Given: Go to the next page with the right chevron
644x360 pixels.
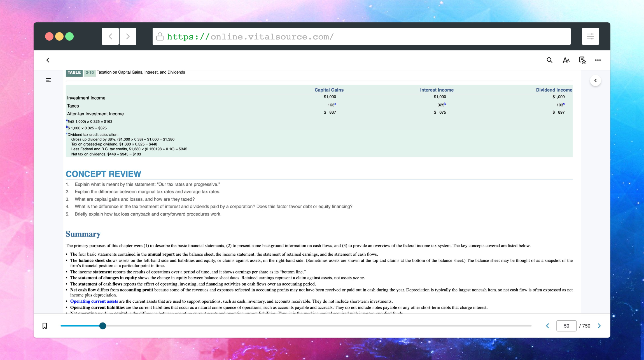Looking at the screenshot, I should click(x=599, y=326).
